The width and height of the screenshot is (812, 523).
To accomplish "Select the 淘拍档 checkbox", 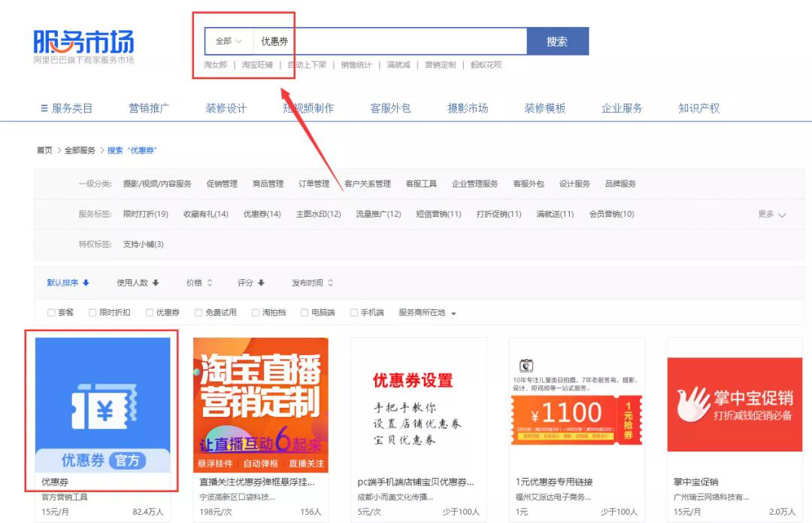I will pos(256,312).
